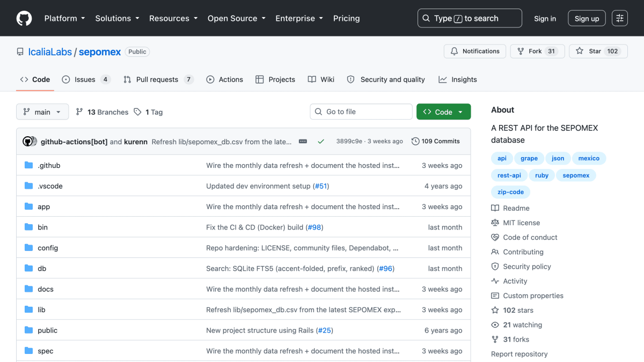644x362 pixels.
Task: Click the pulse icon beside Activity
Action: point(495,281)
